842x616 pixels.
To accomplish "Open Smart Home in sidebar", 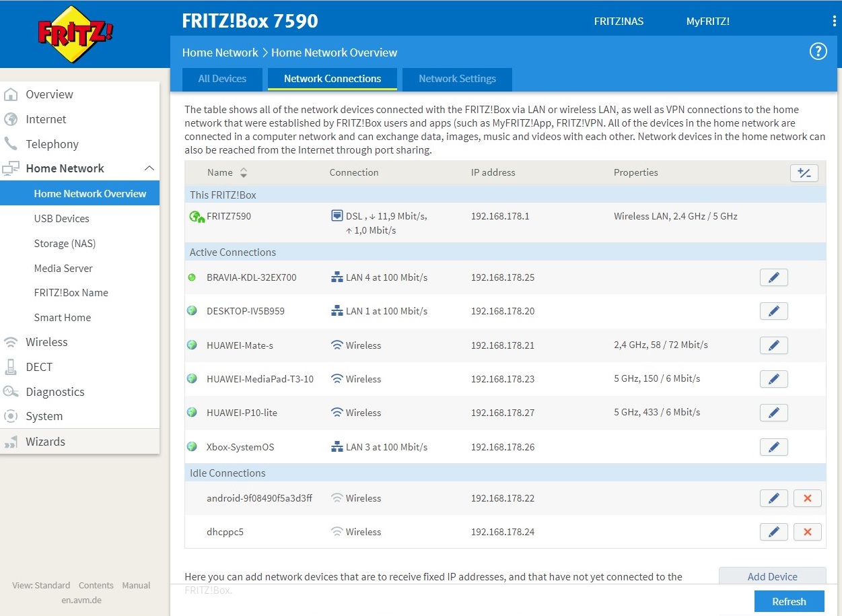I will (x=63, y=317).
